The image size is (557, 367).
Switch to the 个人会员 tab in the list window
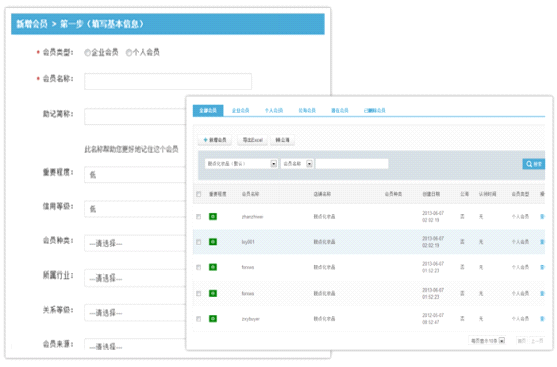coord(274,110)
